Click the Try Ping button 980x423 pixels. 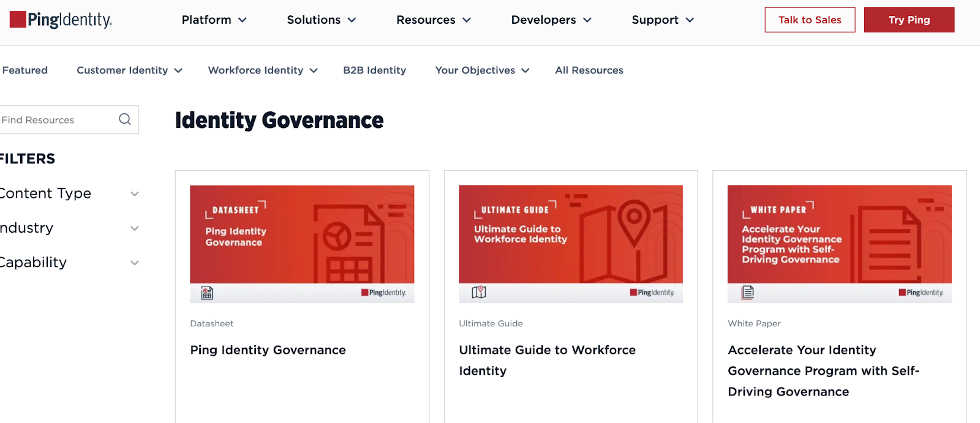pyautogui.click(x=909, y=20)
